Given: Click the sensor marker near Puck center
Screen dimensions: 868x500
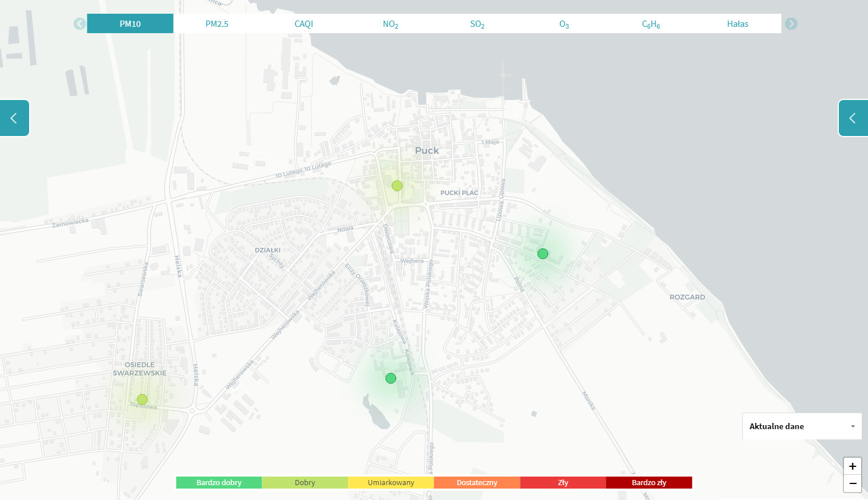Looking at the screenshot, I should pos(397,186).
